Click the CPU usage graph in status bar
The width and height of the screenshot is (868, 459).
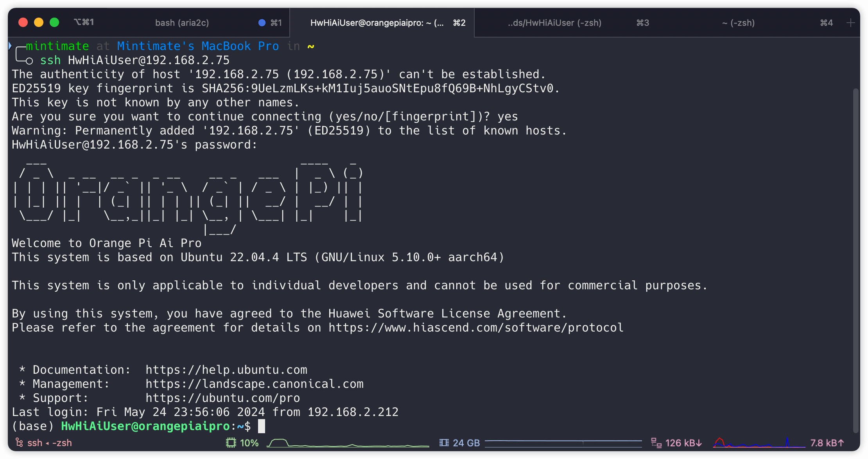347,443
